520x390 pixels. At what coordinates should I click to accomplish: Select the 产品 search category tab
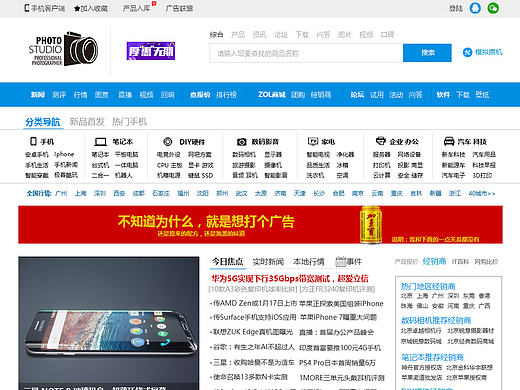[x=238, y=35]
